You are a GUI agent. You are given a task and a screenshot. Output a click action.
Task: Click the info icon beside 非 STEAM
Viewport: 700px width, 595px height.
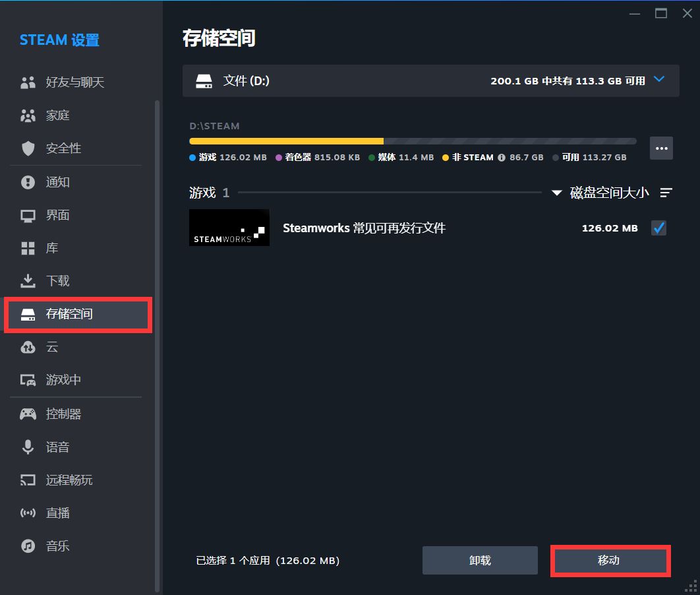click(502, 157)
